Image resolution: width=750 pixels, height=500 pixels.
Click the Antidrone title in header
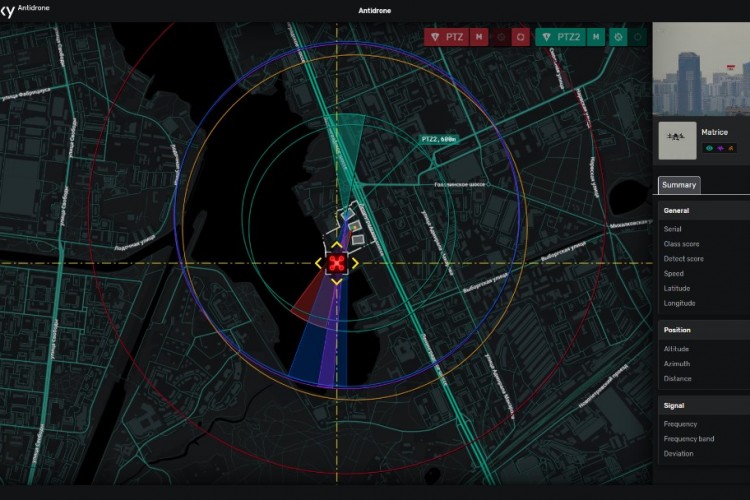click(375, 11)
